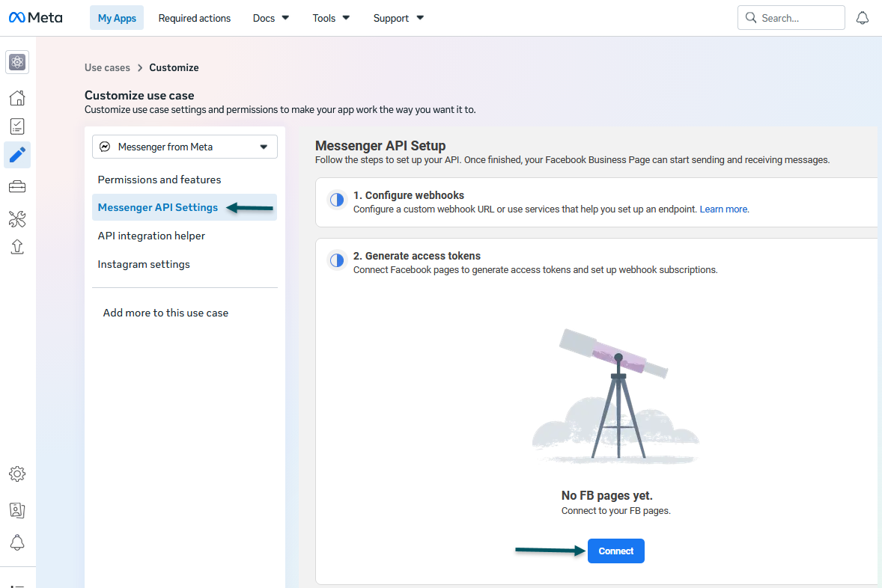
Task: Open notifications bell in top bar
Action: tap(863, 18)
